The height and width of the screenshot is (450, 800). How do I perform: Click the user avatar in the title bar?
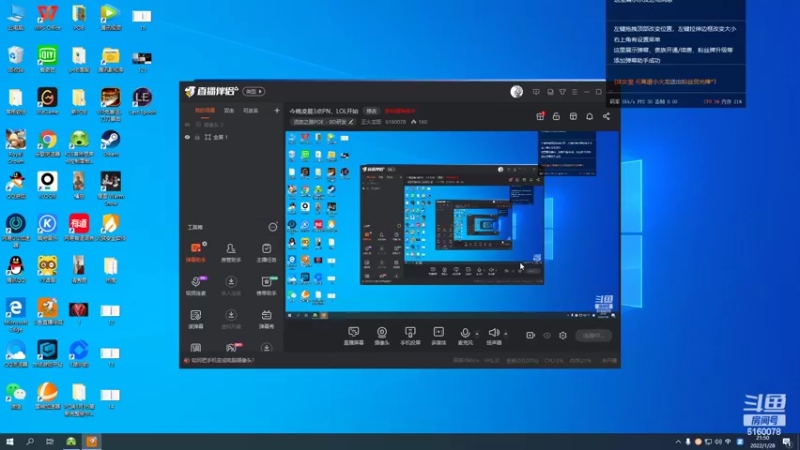tap(516, 91)
